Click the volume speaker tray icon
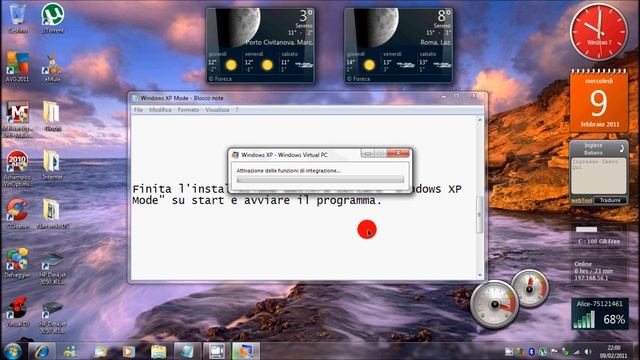 point(588,351)
